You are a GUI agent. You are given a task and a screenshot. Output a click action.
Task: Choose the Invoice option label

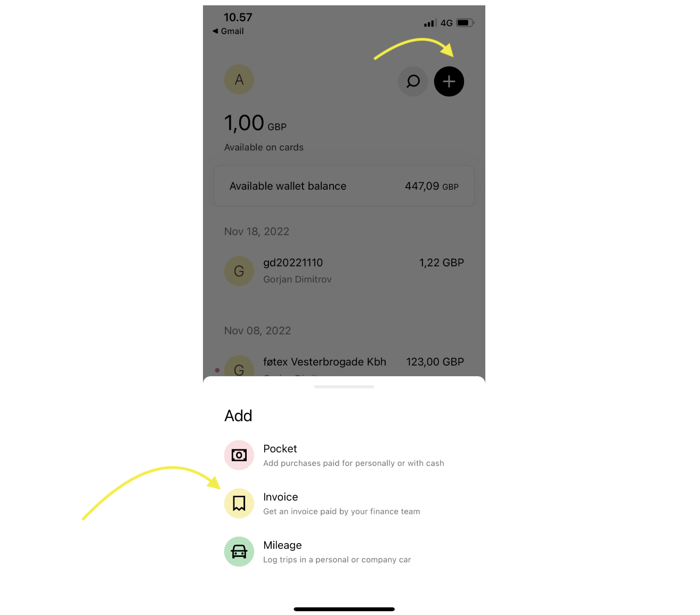[x=281, y=497]
